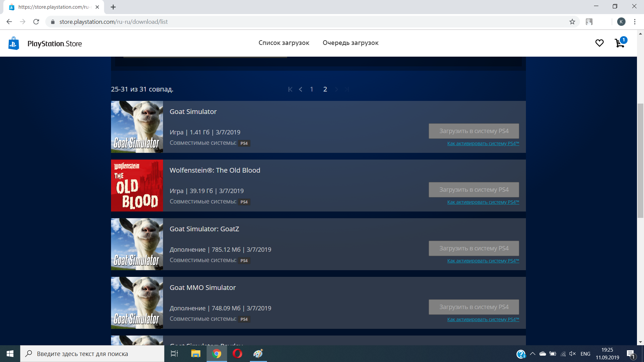Click the browser back arrow

tap(9, 22)
